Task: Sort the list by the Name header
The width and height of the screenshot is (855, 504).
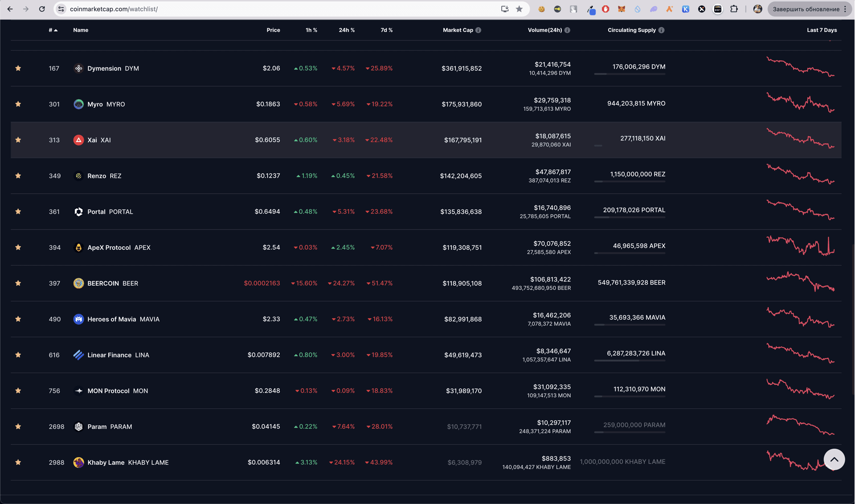Action: coord(81,30)
